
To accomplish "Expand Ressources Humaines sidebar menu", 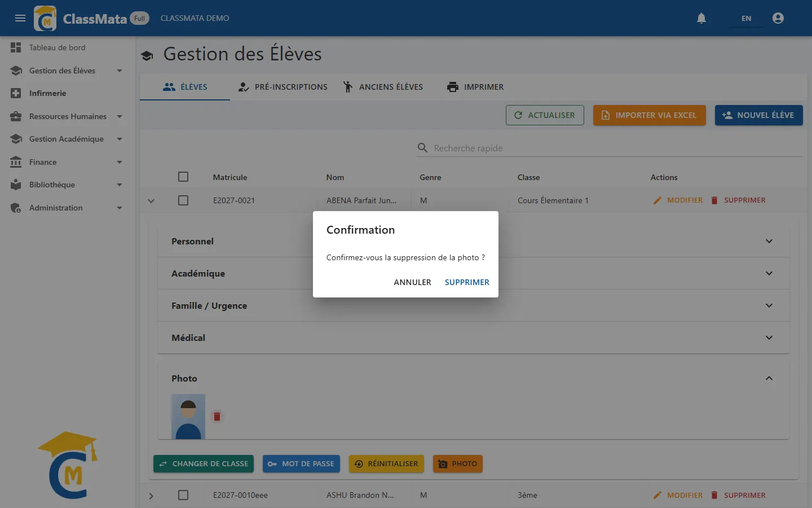I will pyautogui.click(x=68, y=116).
